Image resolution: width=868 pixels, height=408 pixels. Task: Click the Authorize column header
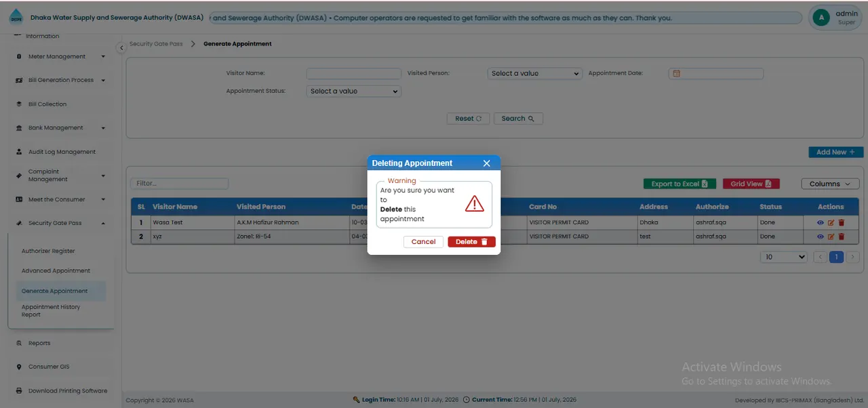pos(712,207)
